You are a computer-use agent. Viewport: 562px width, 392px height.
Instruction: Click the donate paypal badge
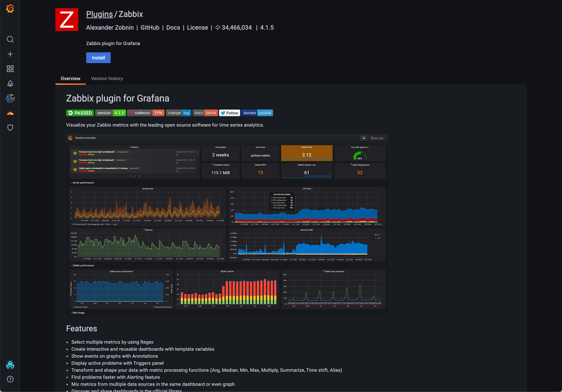(x=257, y=113)
